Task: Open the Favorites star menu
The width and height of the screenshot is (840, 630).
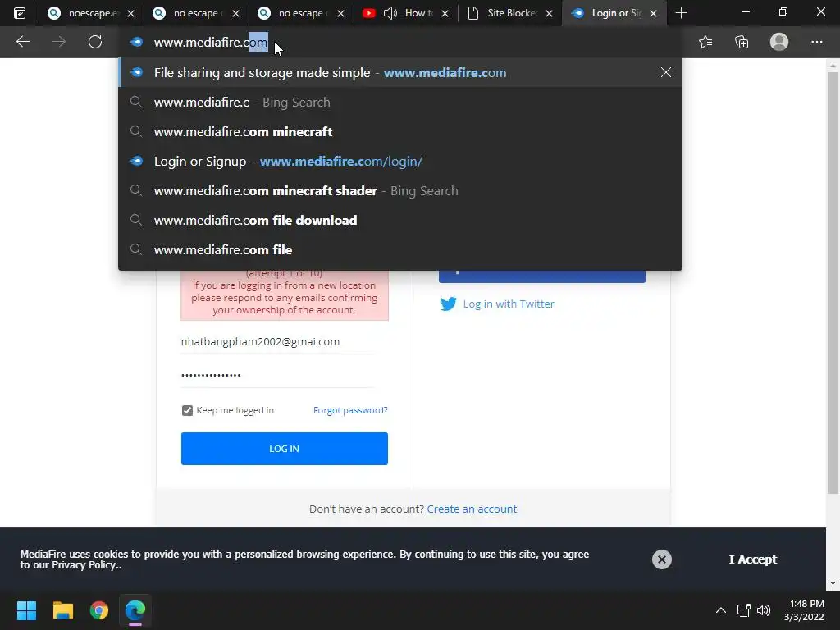Action: tap(705, 42)
